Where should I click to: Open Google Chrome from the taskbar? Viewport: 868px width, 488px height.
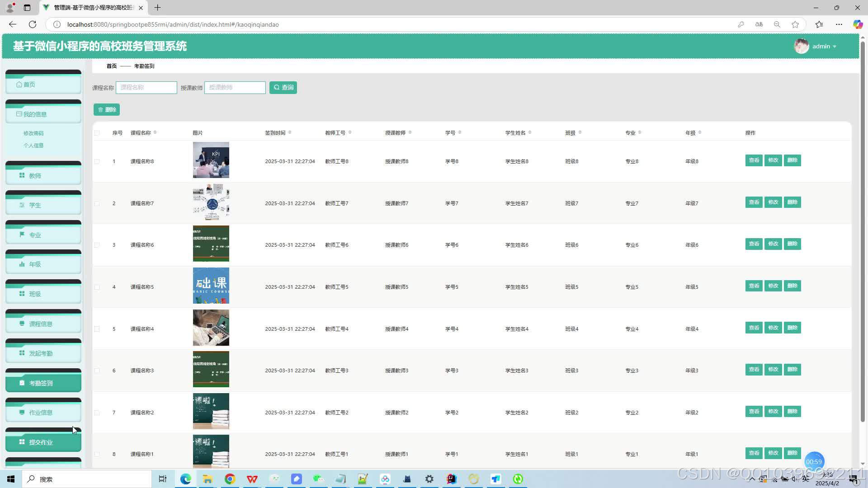point(230,479)
